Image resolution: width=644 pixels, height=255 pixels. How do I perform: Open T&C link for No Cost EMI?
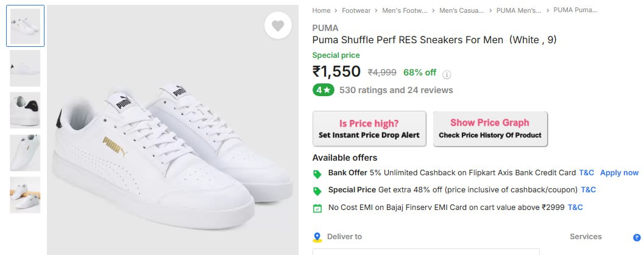click(x=575, y=208)
